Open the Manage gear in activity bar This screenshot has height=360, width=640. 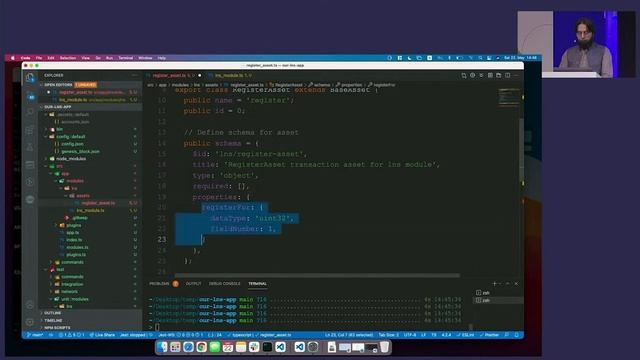[x=30, y=322]
